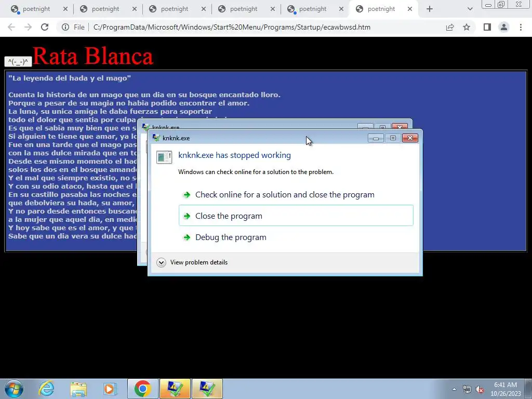Go forward in Chrome browser

point(28,27)
